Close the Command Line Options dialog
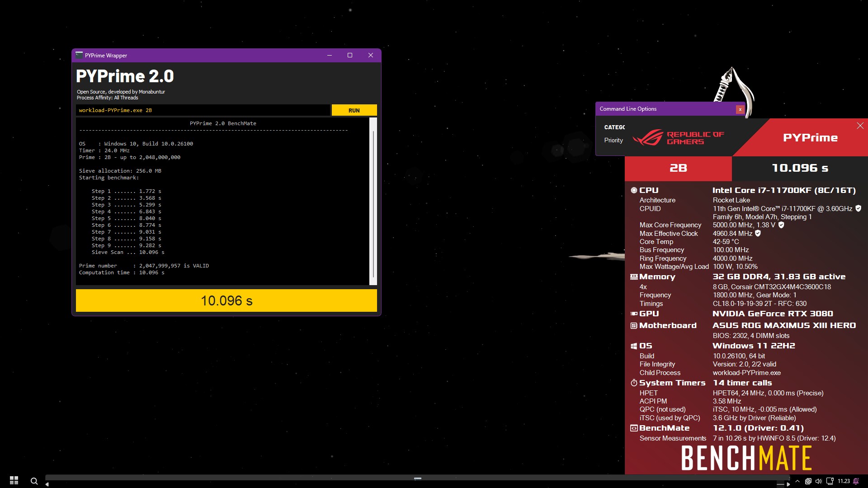Screen dimensions: 868x488 [740, 109]
